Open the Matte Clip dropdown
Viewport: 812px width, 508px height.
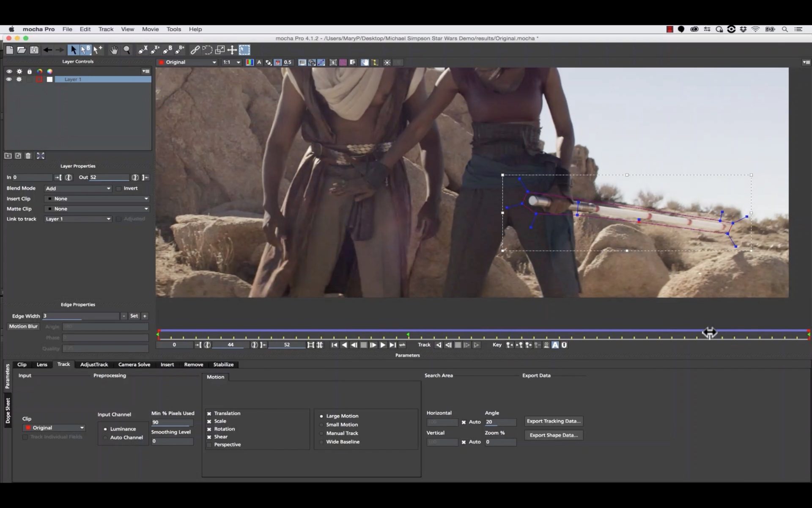coord(97,209)
